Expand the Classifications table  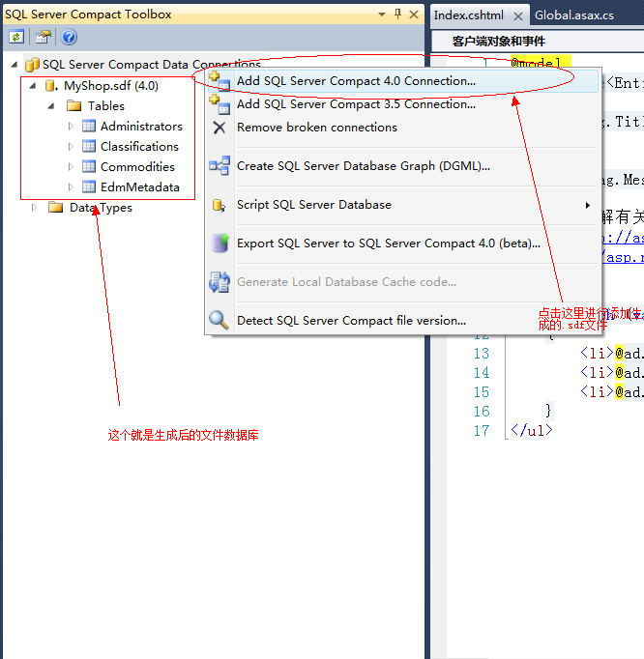click(x=71, y=146)
